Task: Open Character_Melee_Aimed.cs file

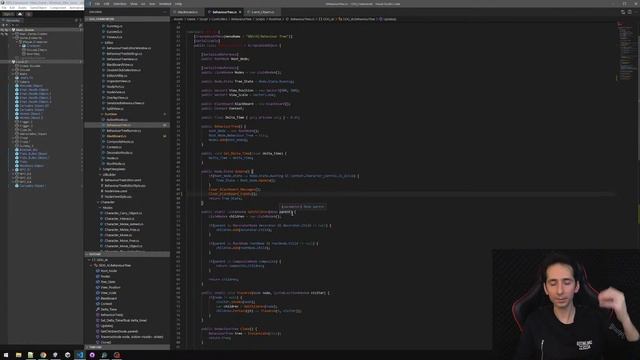Action: click(x=124, y=224)
